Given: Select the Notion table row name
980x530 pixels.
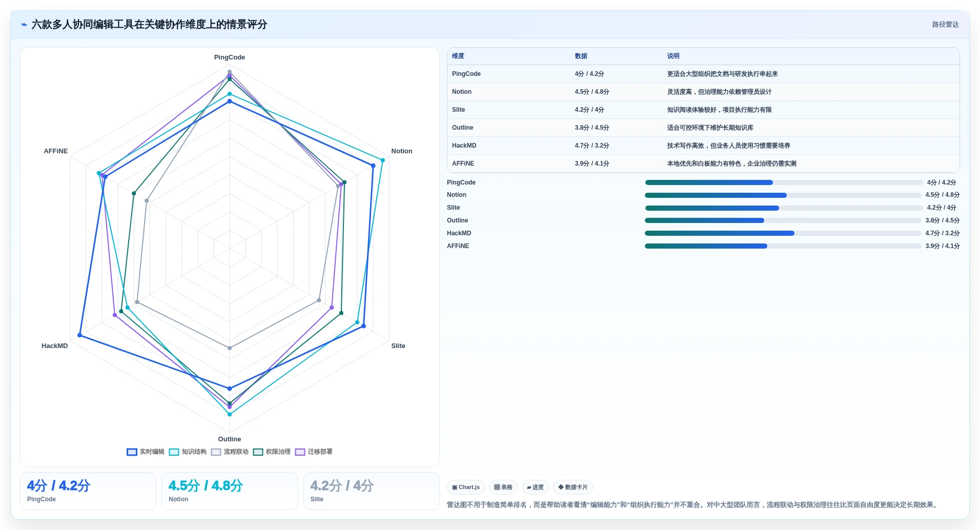Looking at the screenshot, I should coord(462,92).
